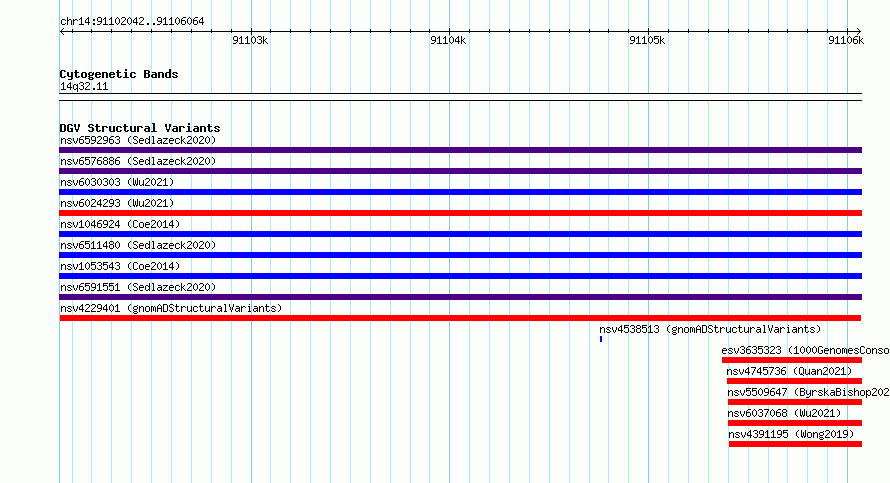Click the 91105k ruler tick label
Screen dimensions: 890x483
click(x=647, y=40)
